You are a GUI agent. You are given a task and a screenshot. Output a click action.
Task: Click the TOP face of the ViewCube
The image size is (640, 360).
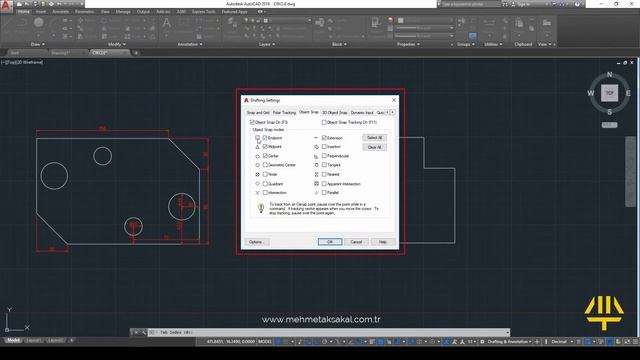tap(609, 93)
